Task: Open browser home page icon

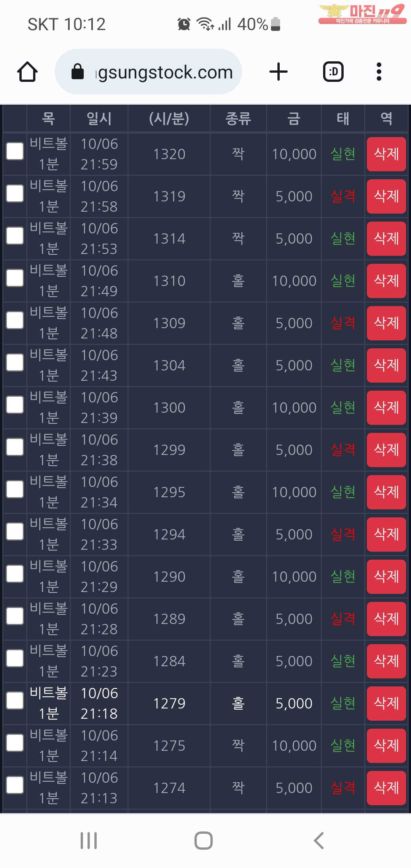Action: (27, 72)
